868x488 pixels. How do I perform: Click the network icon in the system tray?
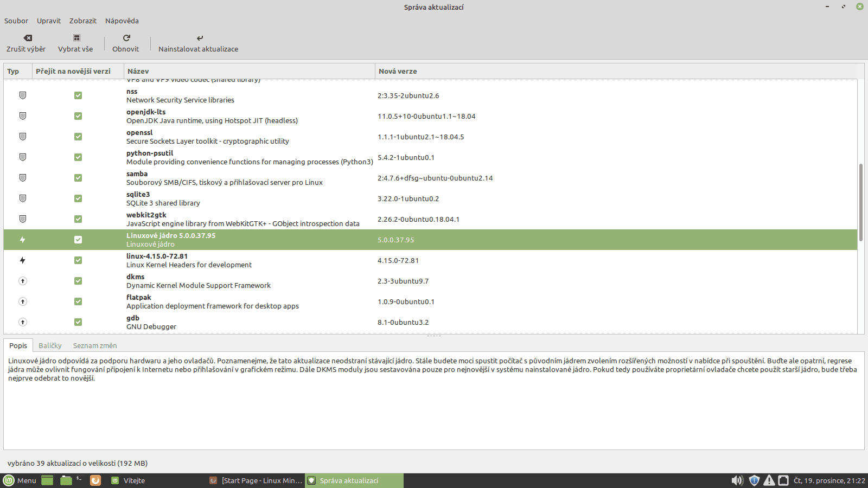click(x=783, y=480)
